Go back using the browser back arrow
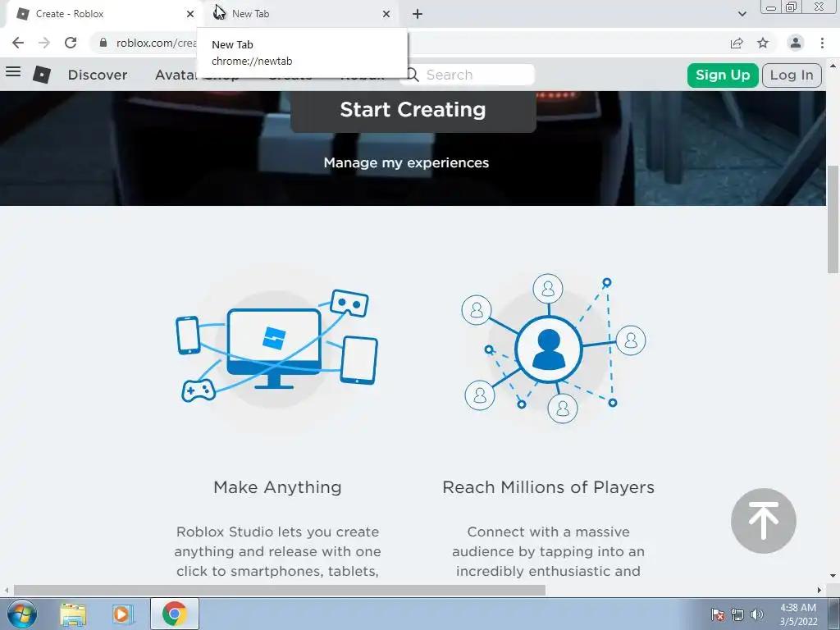Viewport: 840px width, 630px height. click(18, 43)
